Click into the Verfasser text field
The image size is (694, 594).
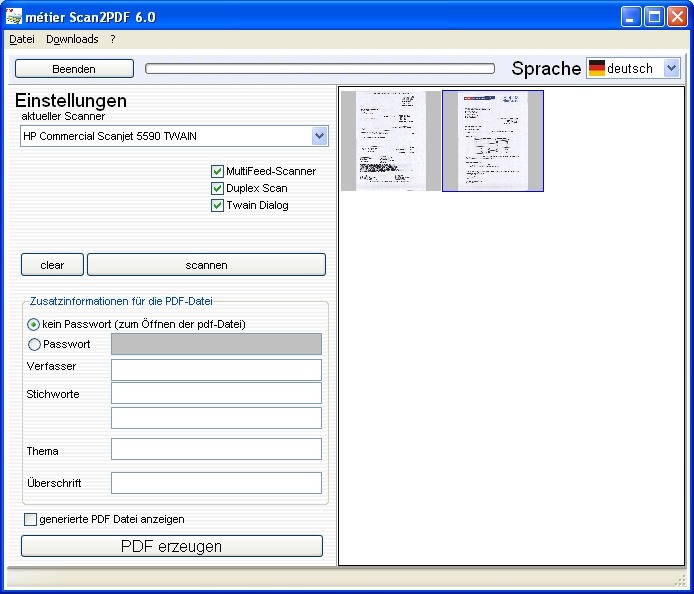[216, 370]
